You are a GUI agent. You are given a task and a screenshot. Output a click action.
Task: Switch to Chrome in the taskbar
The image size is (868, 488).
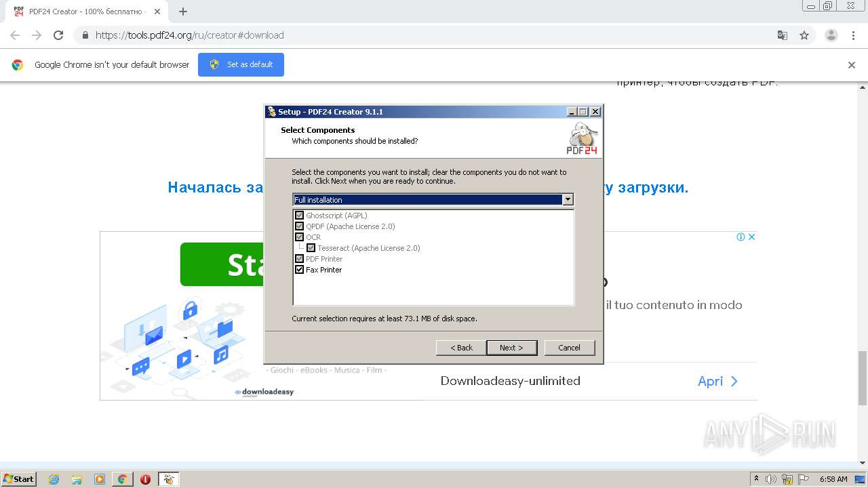pos(123,479)
